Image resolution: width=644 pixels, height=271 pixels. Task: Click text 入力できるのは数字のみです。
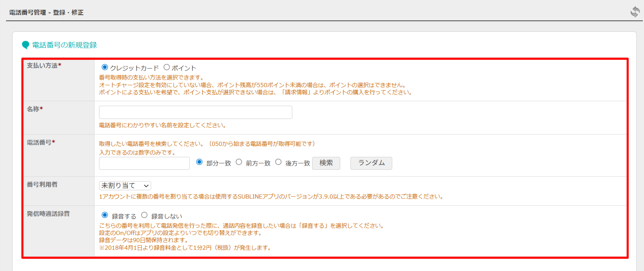click(138, 153)
